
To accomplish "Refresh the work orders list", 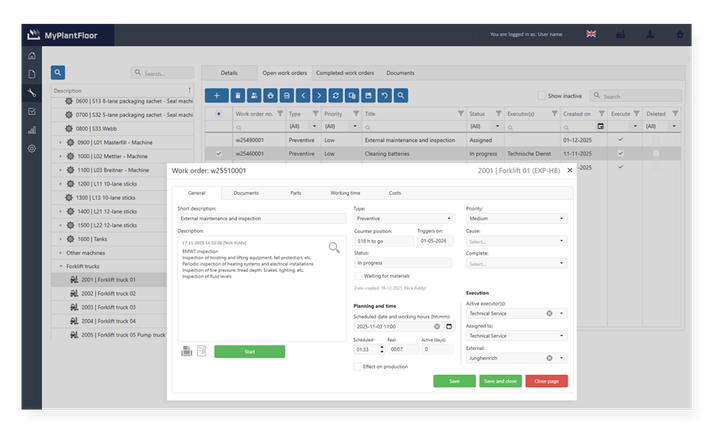I will (x=336, y=95).
